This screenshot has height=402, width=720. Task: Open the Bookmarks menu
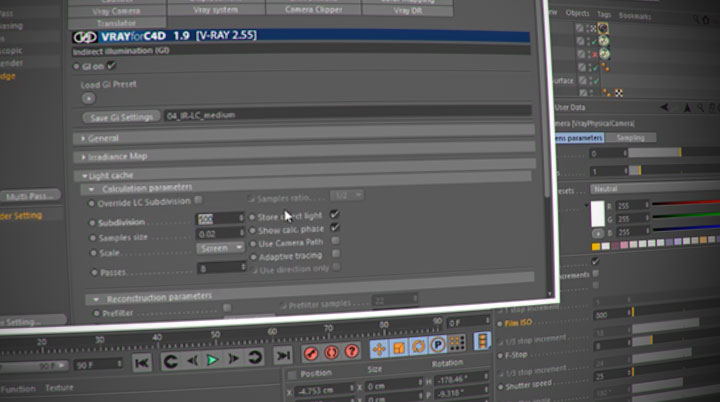tap(635, 16)
